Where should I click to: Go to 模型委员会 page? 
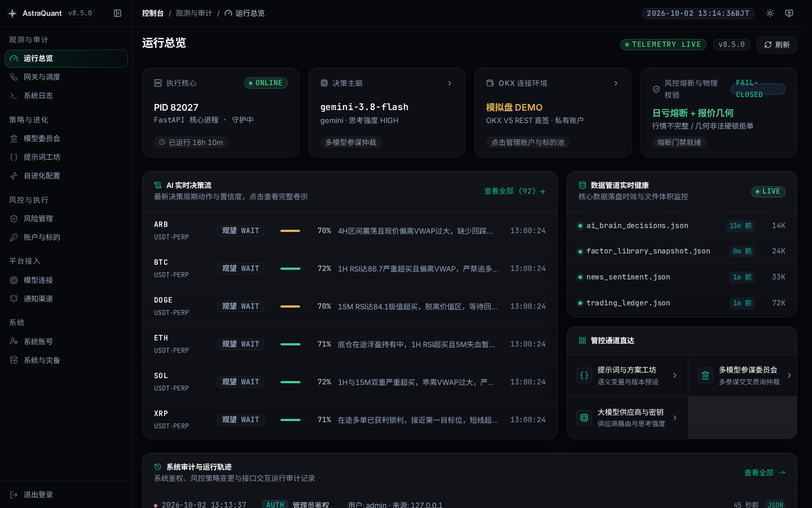(67, 138)
